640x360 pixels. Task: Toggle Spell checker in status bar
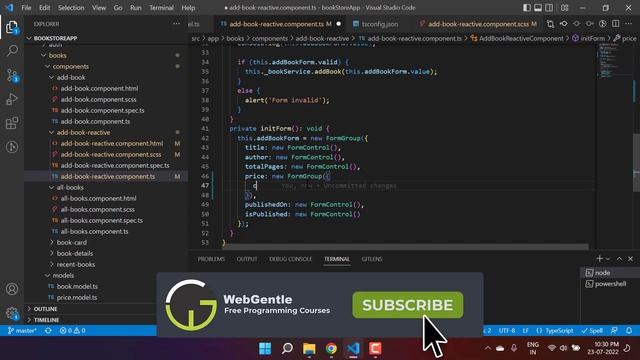[592, 331]
